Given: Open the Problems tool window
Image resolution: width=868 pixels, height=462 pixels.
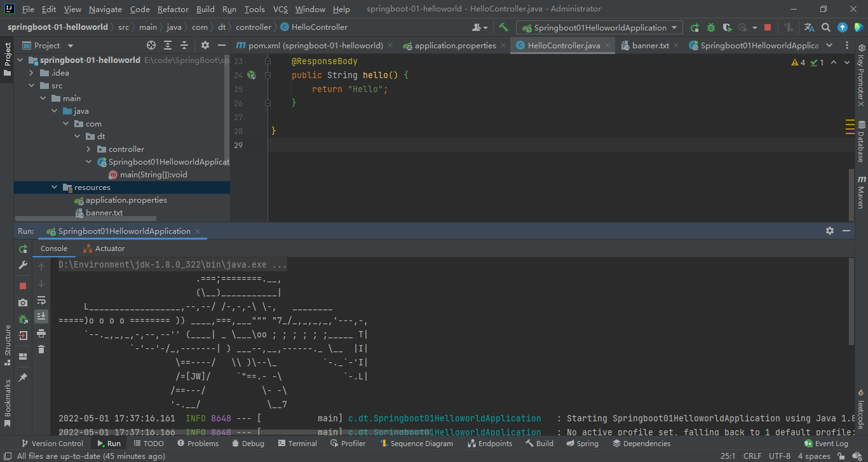Looking at the screenshot, I should (198, 444).
